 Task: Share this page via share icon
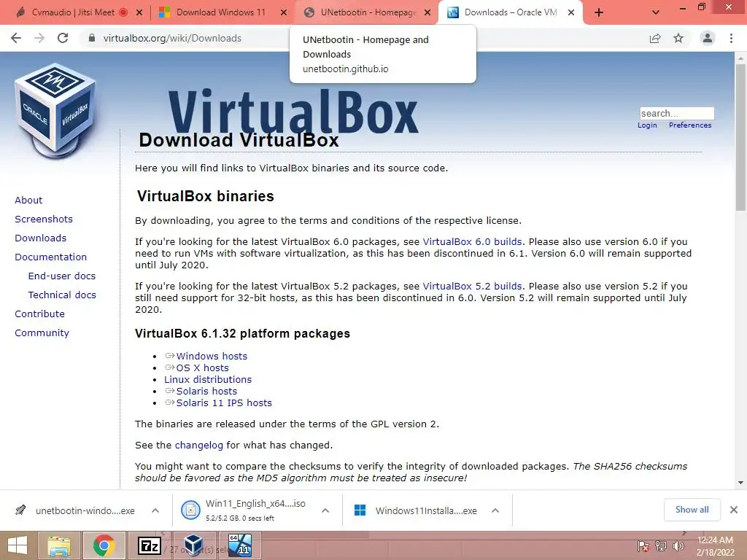point(655,38)
